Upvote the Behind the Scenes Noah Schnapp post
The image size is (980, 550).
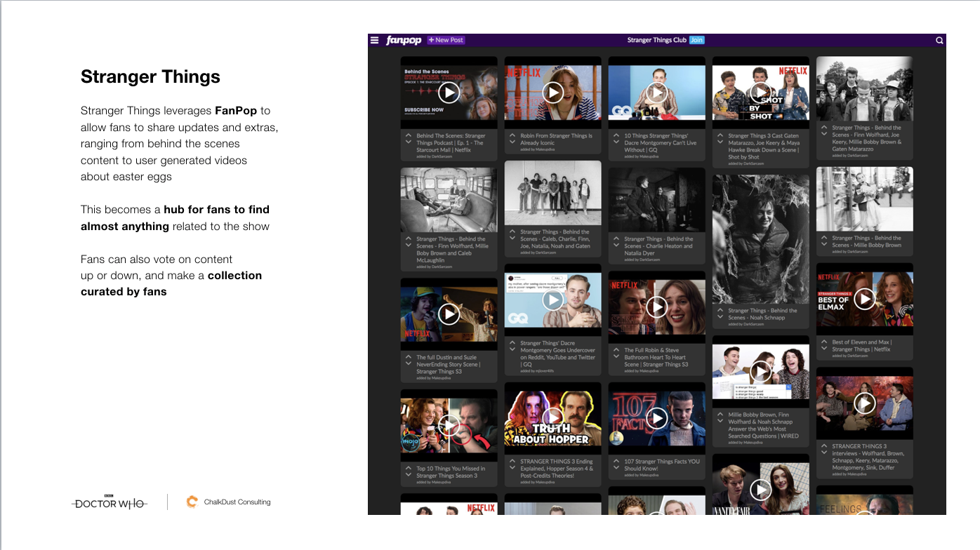[720, 309]
